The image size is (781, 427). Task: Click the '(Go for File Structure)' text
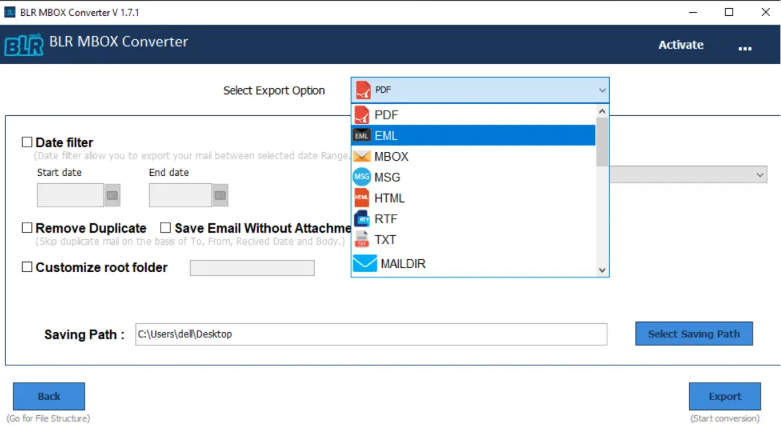pos(49,419)
